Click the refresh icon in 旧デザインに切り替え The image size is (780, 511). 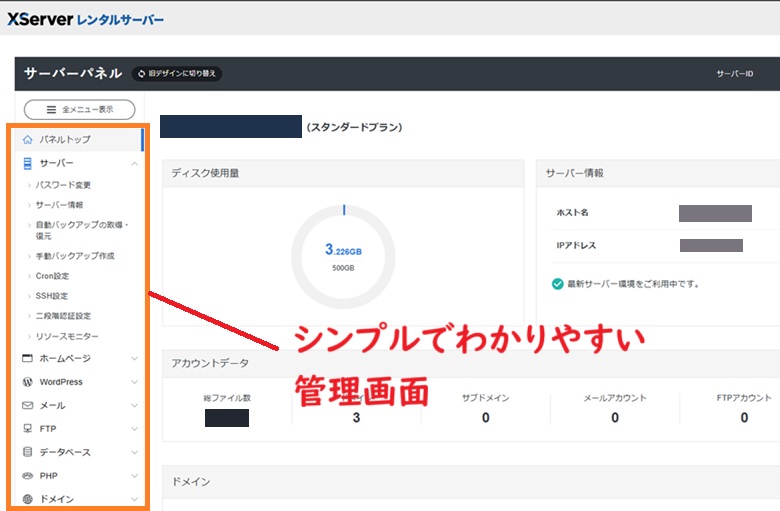(x=141, y=74)
